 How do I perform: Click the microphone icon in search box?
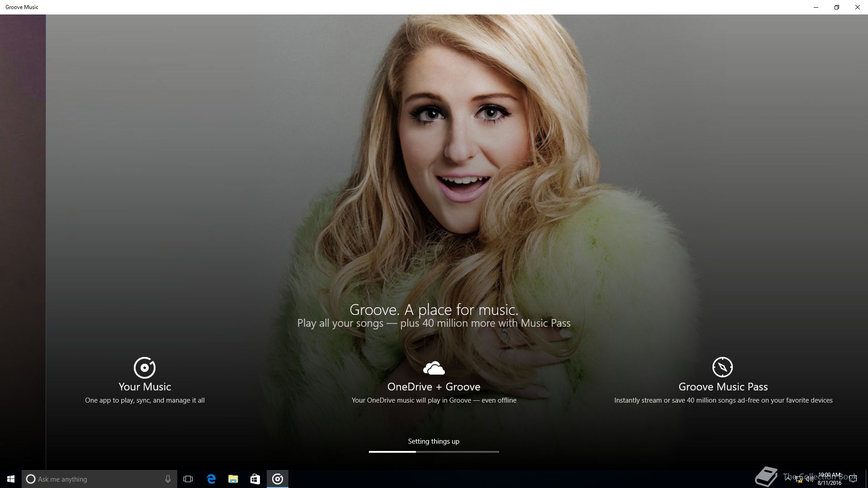pos(168,479)
